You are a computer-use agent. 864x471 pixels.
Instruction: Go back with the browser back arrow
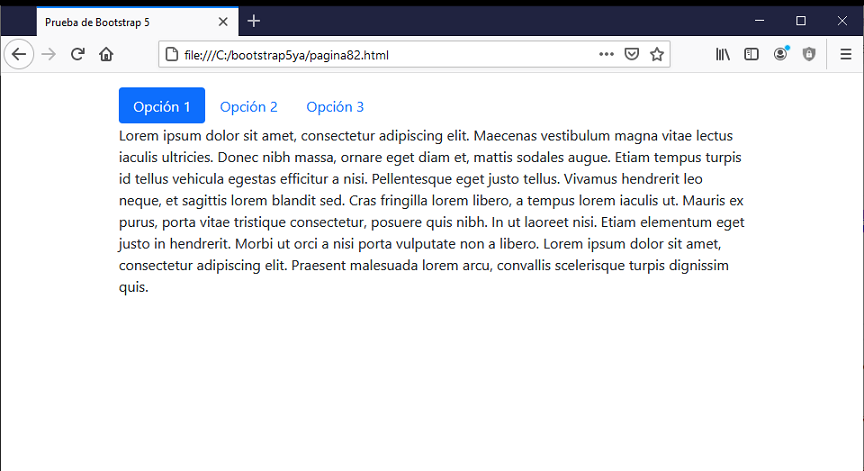pos(19,54)
